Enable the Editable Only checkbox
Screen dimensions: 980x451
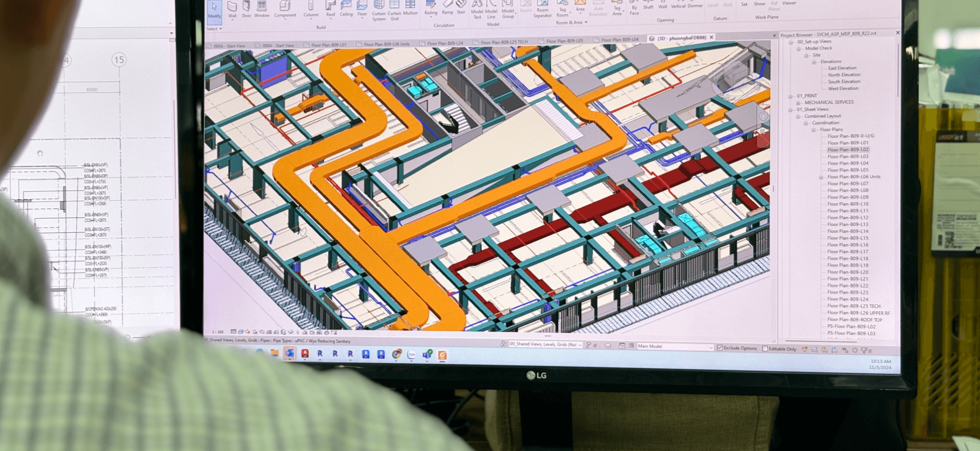tap(765, 348)
